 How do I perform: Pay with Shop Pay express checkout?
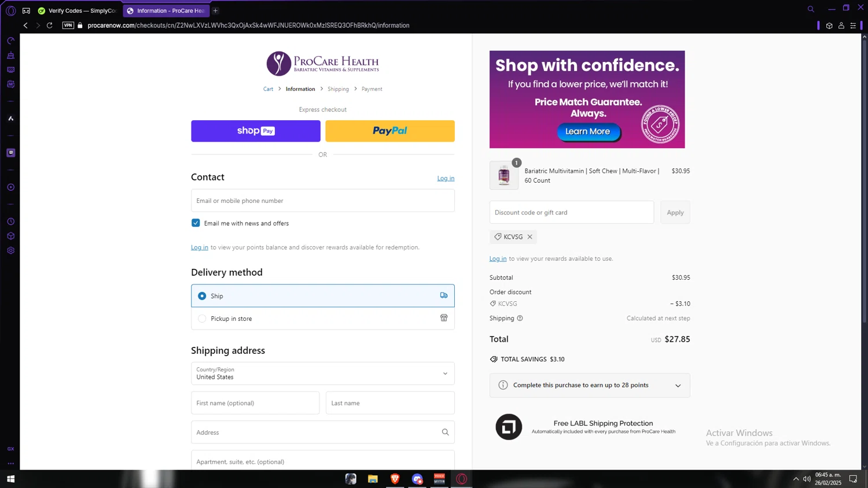click(256, 131)
